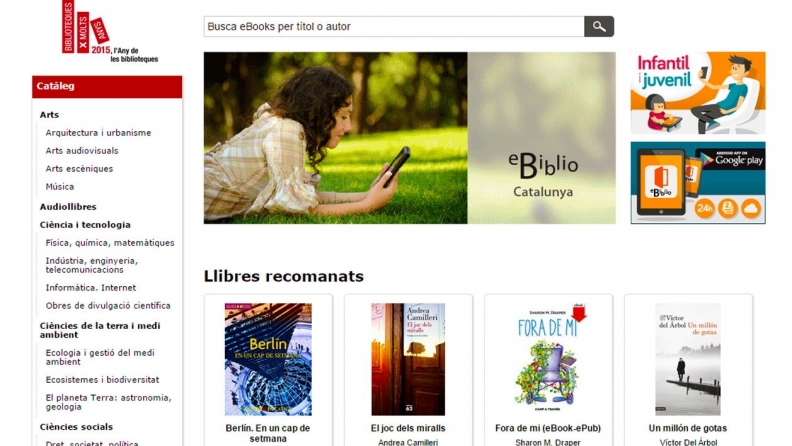This screenshot has width=792, height=446.
Task: Open the Audiollibres category
Action: 68,207
